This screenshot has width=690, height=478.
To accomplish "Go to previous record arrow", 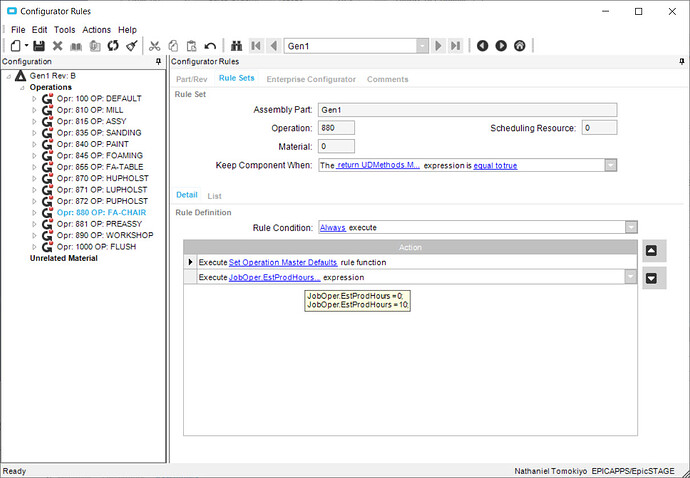I will coord(274,46).
